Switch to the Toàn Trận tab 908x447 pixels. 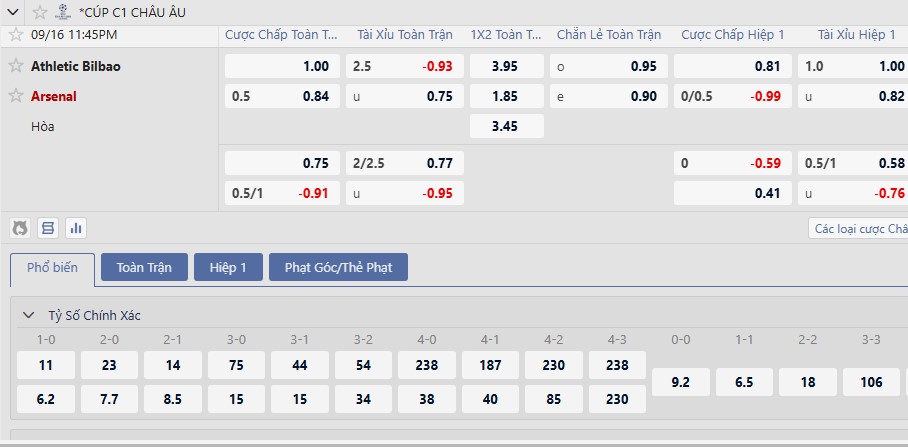pyautogui.click(x=144, y=267)
